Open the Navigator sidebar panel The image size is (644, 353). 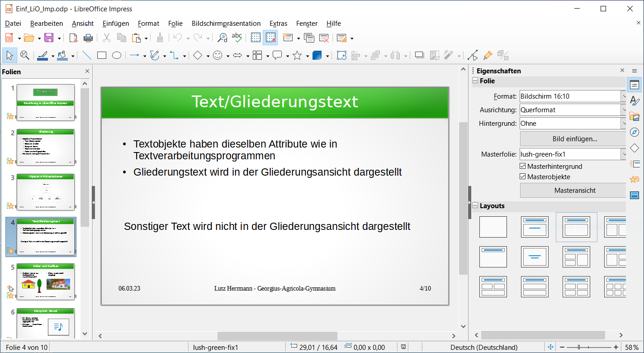pyautogui.click(x=635, y=132)
